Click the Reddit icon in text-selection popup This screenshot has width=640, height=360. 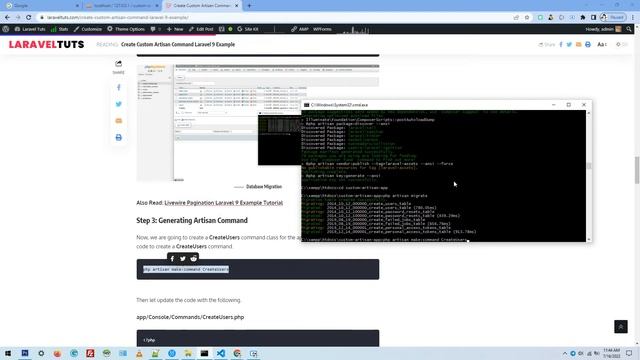193,258
